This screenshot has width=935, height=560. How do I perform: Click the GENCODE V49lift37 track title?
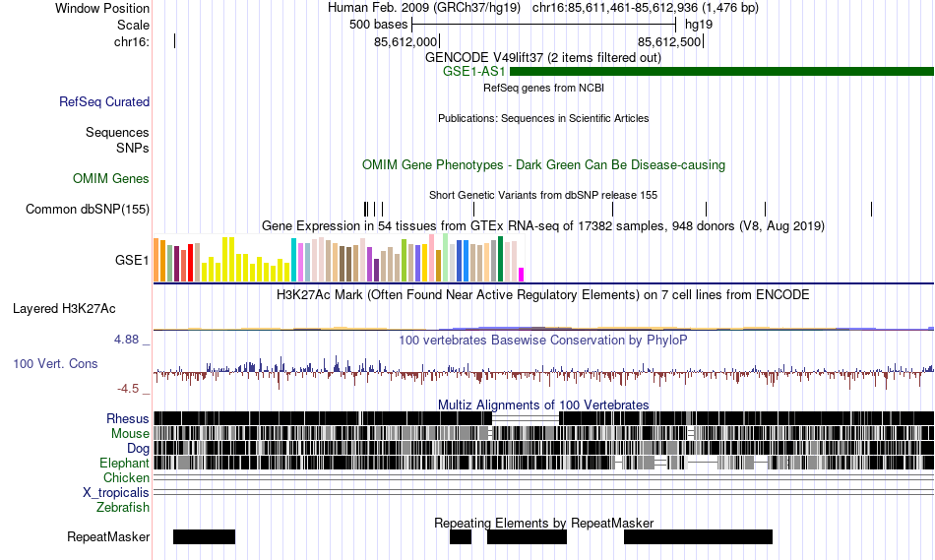[543, 58]
